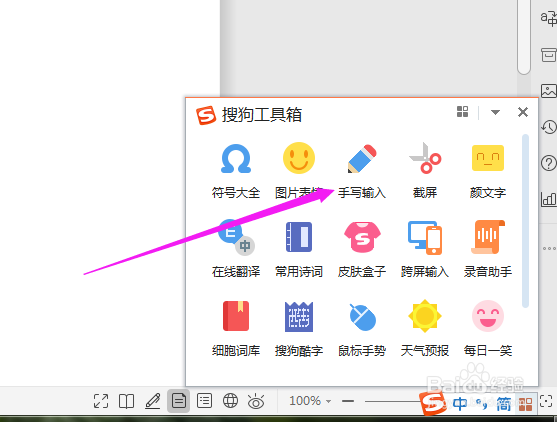The height and width of the screenshot is (422, 557).
Task: Launch the 跨屏输入 cross-screen input tool
Action: click(x=424, y=249)
